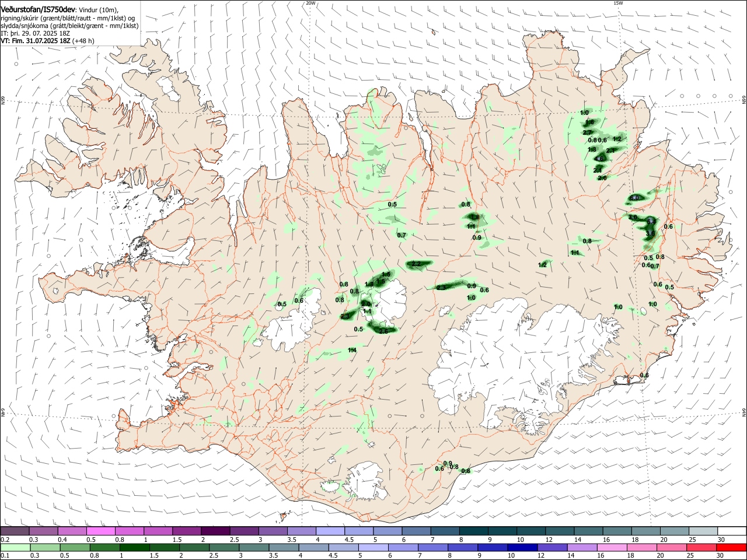This screenshot has width=747, height=560.
Task: Choose the lower-row green swatch starting at 0.5
Action: (75, 547)
